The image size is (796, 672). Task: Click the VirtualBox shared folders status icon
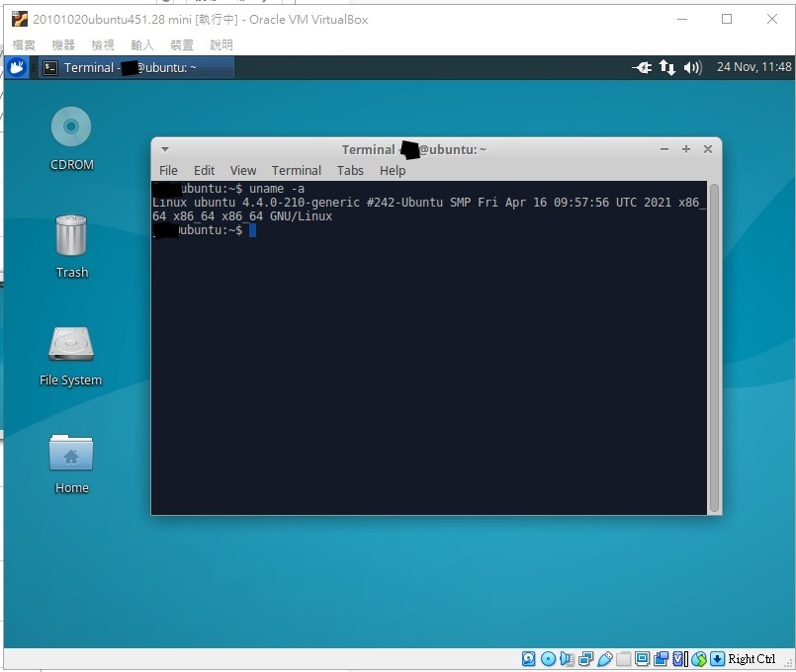(x=623, y=659)
